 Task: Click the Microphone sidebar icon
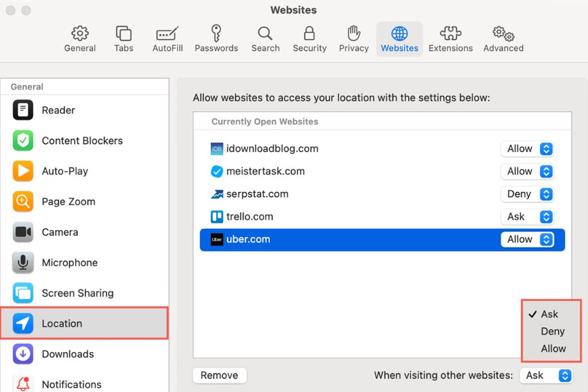tap(23, 262)
